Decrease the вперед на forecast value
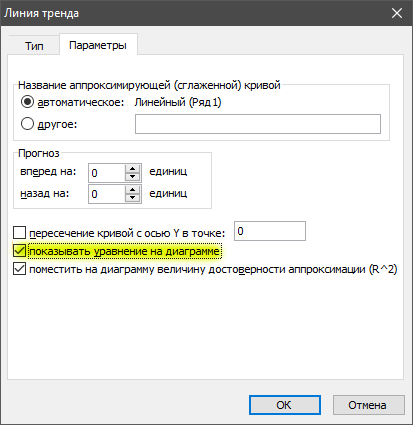The width and height of the screenshot is (413, 425). pos(133,177)
